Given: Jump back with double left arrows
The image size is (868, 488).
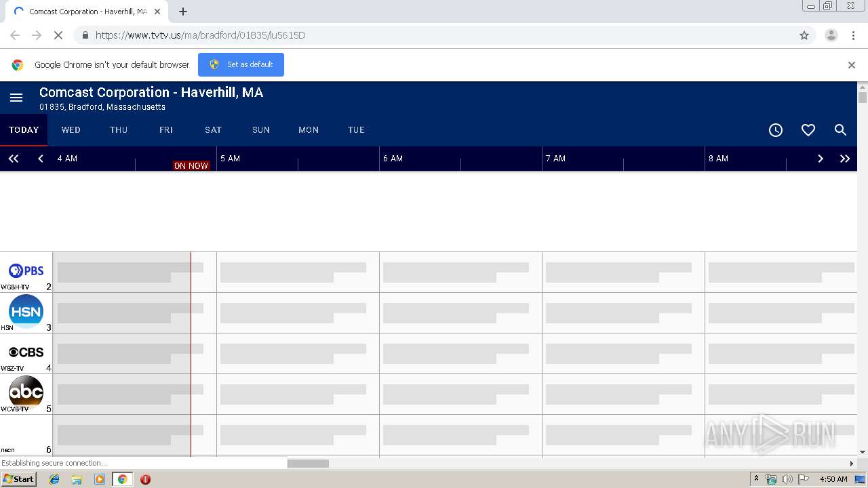Looking at the screenshot, I should (x=13, y=159).
